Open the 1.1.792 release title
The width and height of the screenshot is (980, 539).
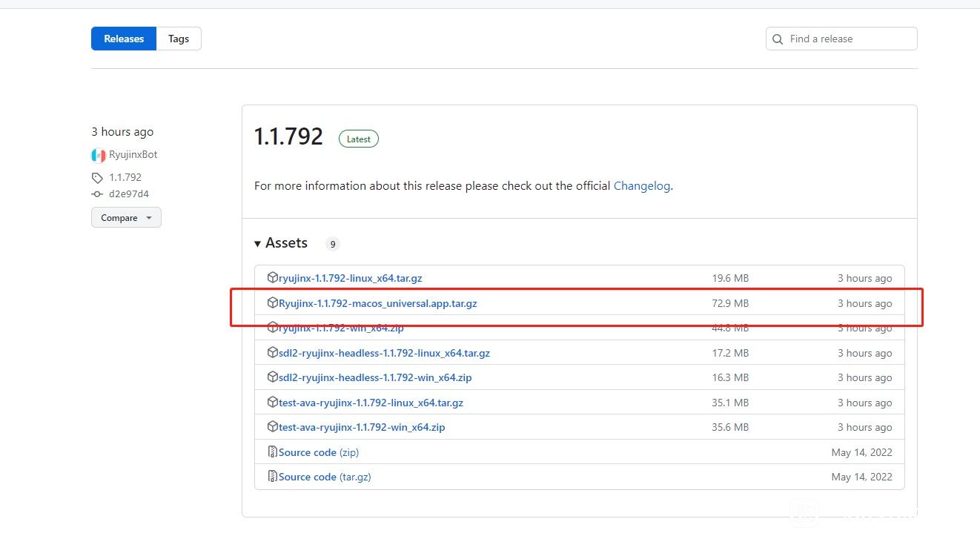[289, 136]
